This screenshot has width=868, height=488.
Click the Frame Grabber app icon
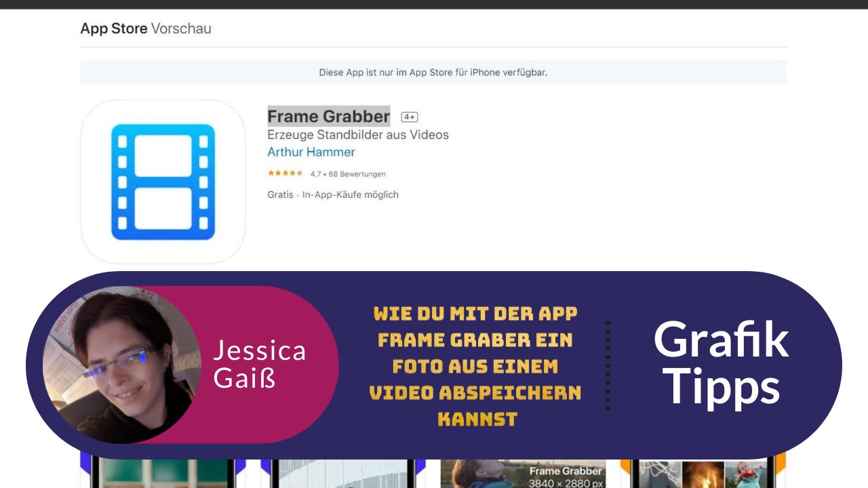(x=163, y=182)
